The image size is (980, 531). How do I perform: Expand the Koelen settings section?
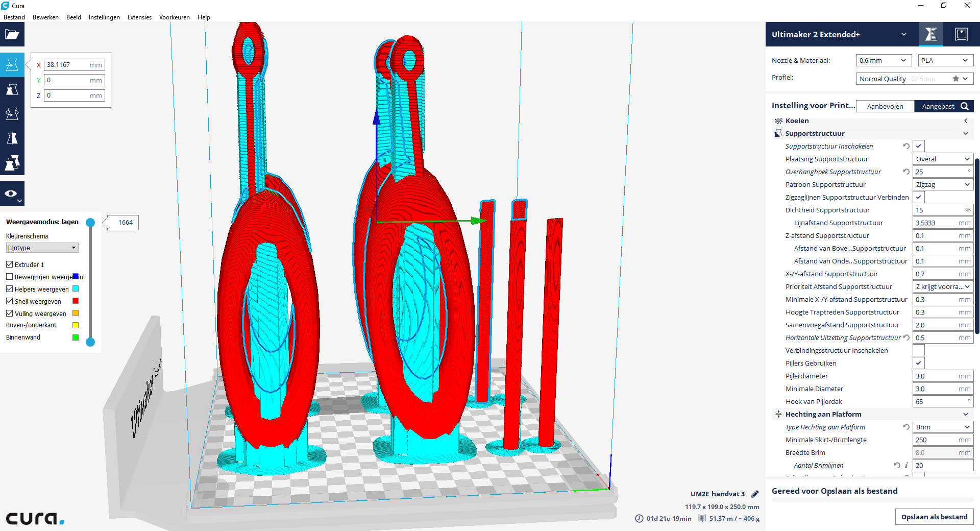[x=966, y=121]
